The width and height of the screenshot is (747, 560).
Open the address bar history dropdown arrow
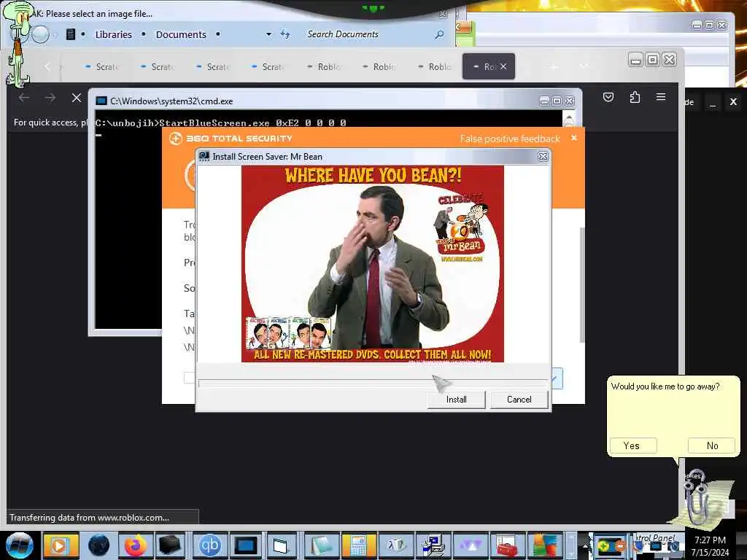point(268,34)
